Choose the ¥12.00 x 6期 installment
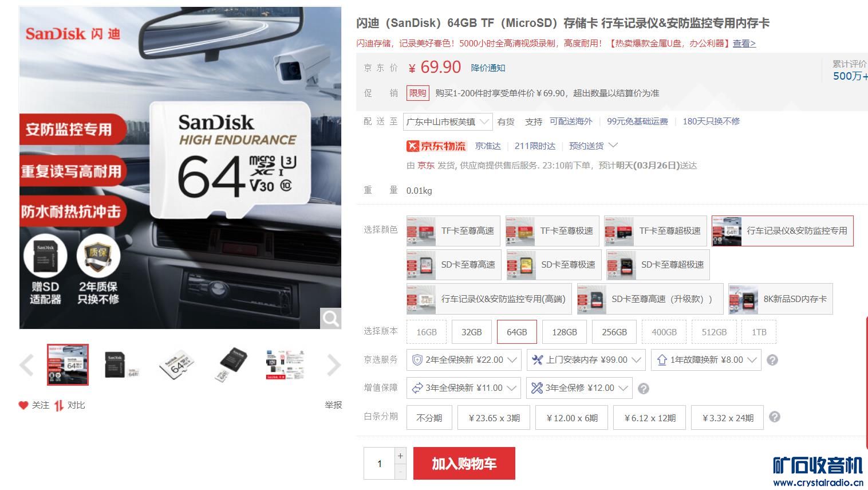Image resolution: width=868 pixels, height=490 pixels. tap(572, 418)
